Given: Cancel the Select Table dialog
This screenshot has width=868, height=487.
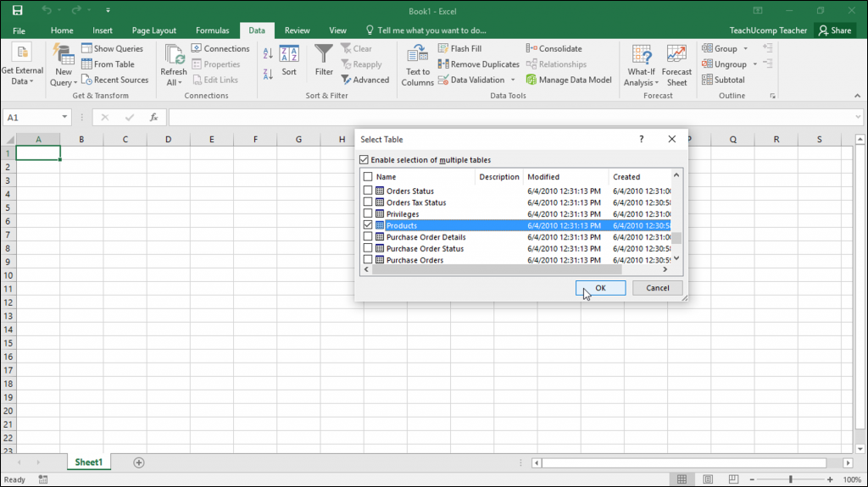Looking at the screenshot, I should pos(658,288).
